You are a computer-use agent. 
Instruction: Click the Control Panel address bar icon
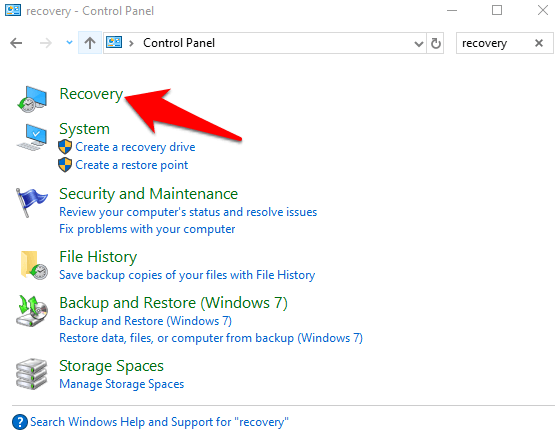click(x=114, y=42)
